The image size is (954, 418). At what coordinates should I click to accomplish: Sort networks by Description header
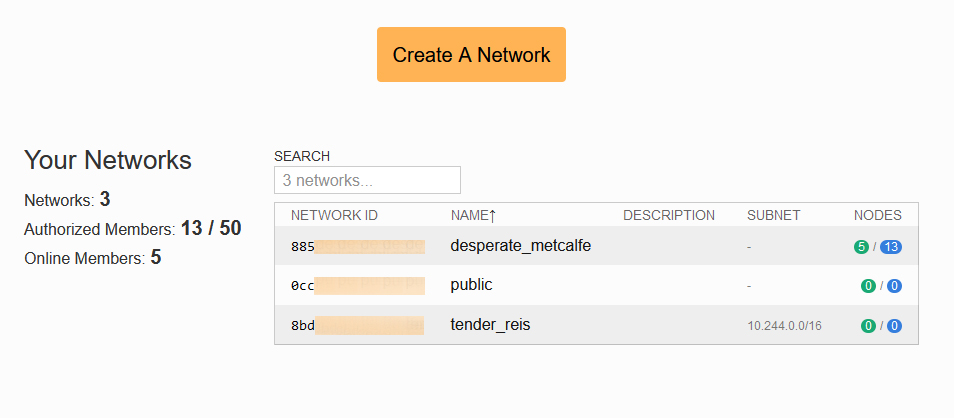668,215
